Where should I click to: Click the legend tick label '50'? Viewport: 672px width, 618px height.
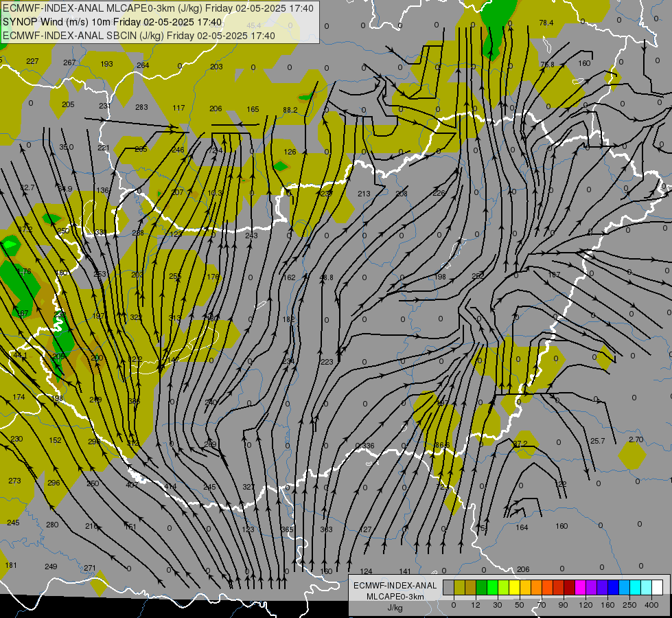(520, 605)
